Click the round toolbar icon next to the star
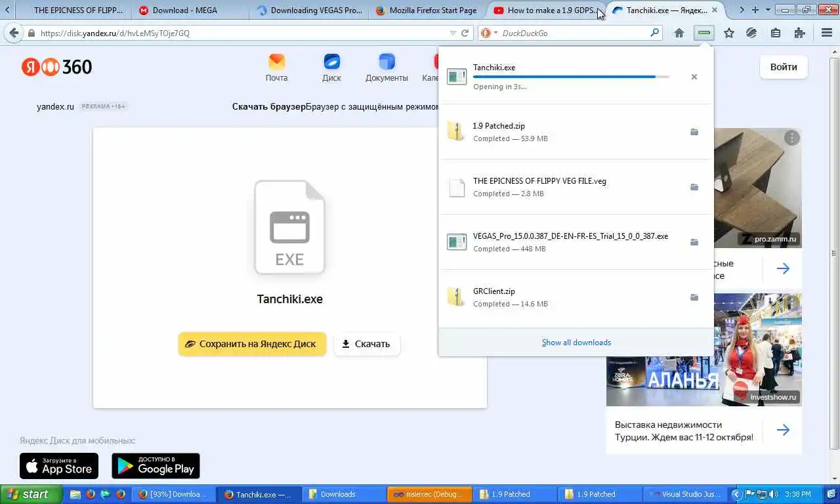The width and height of the screenshot is (840, 504). coord(752,33)
